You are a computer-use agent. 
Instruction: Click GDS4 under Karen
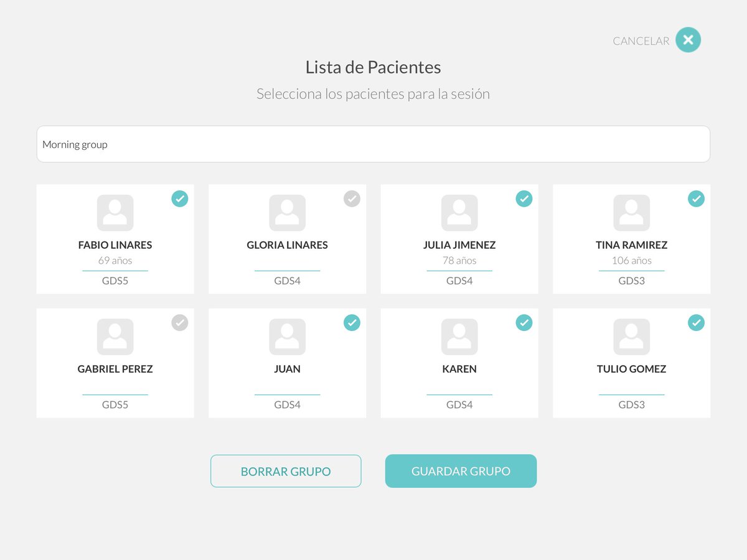(x=459, y=404)
